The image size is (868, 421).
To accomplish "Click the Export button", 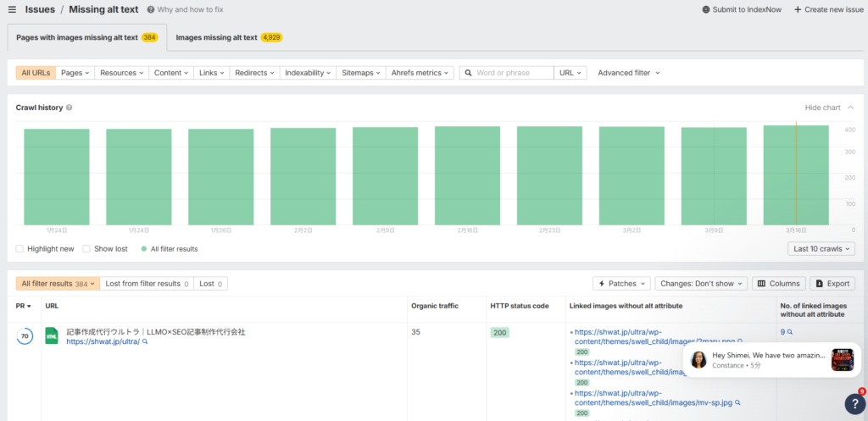I will (x=832, y=284).
